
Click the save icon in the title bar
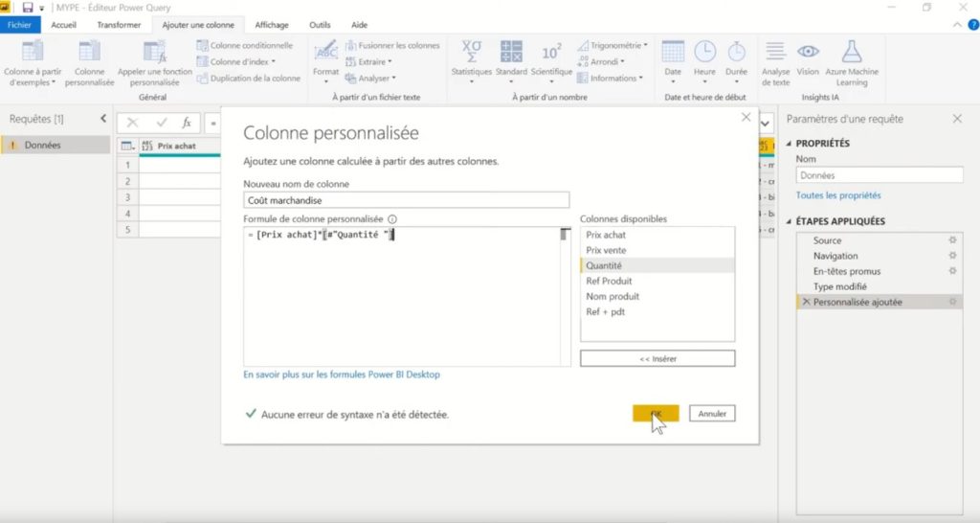click(28, 8)
